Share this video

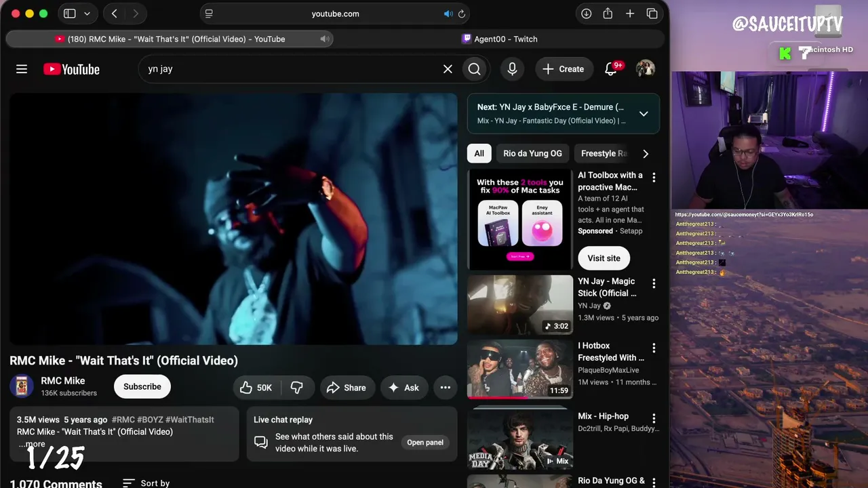click(347, 388)
